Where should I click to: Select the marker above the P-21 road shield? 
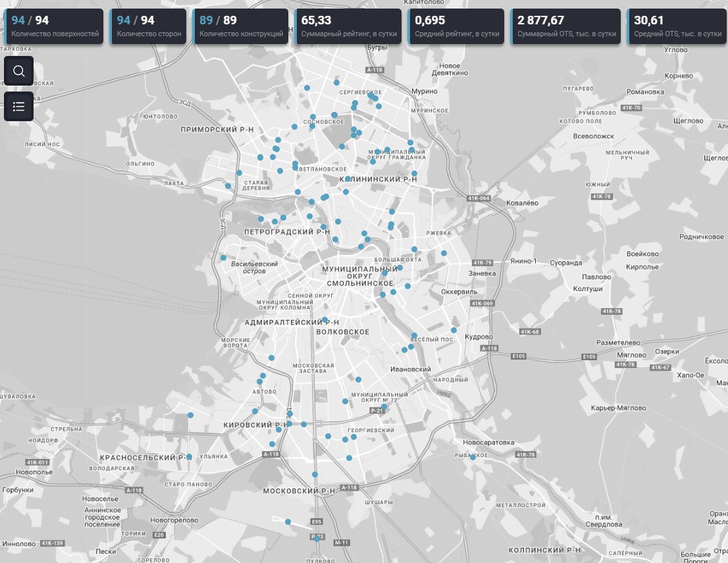[x=384, y=406]
